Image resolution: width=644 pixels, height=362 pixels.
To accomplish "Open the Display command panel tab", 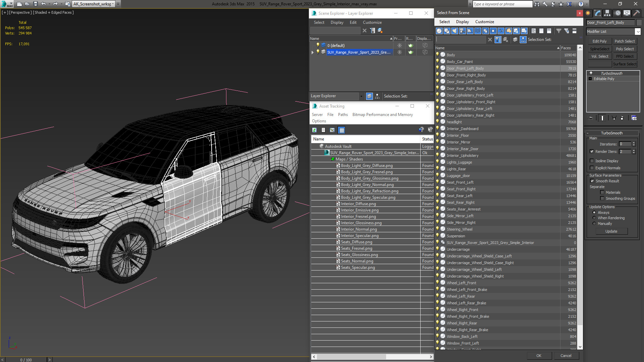I will pyautogui.click(x=627, y=13).
